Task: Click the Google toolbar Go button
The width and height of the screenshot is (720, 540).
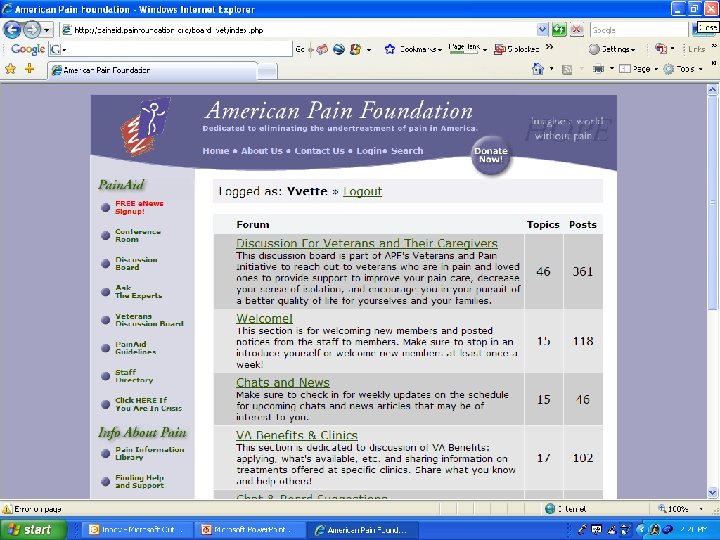Action: 300,49
